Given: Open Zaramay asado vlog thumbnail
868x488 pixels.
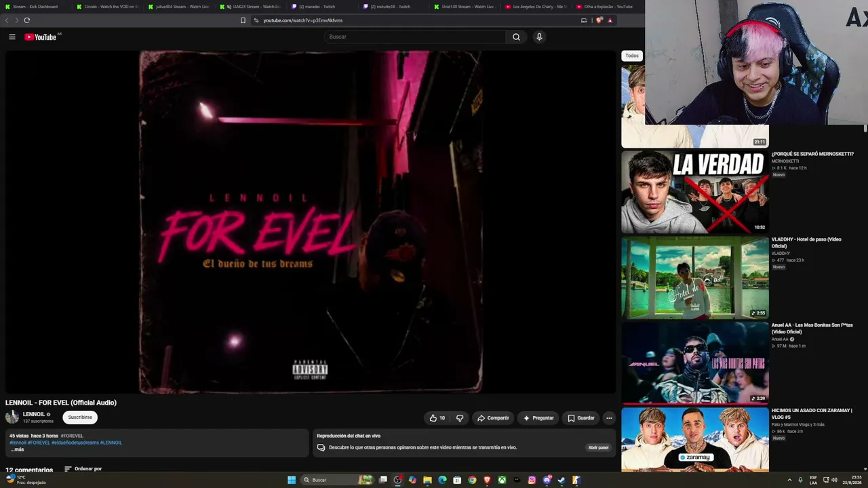Looking at the screenshot, I should [x=695, y=439].
